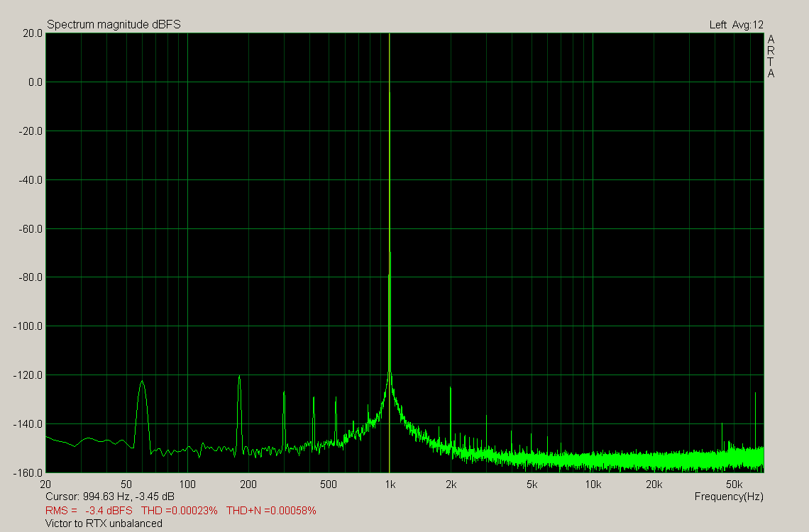
Task: Click the '-100.0' y-axis label
Action: click(x=28, y=326)
